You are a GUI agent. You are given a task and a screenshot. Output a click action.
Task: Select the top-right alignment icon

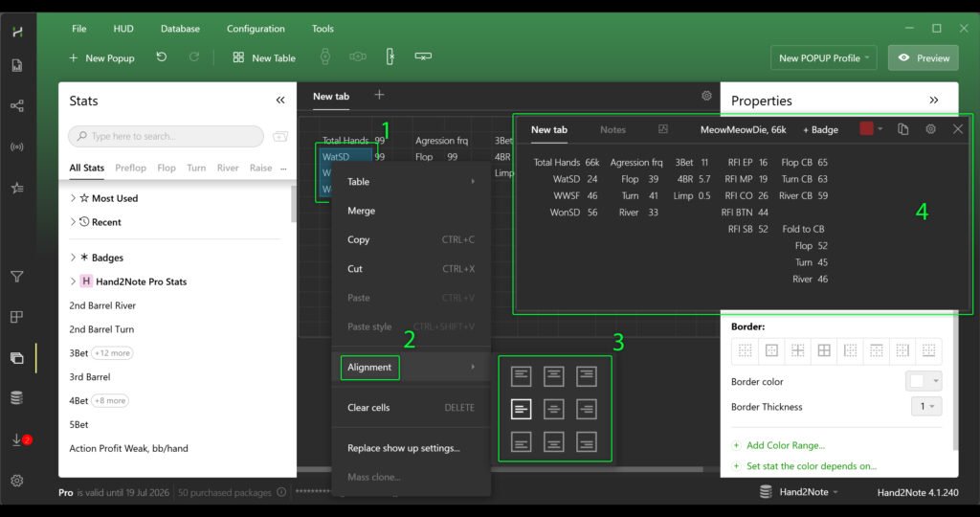coord(586,377)
